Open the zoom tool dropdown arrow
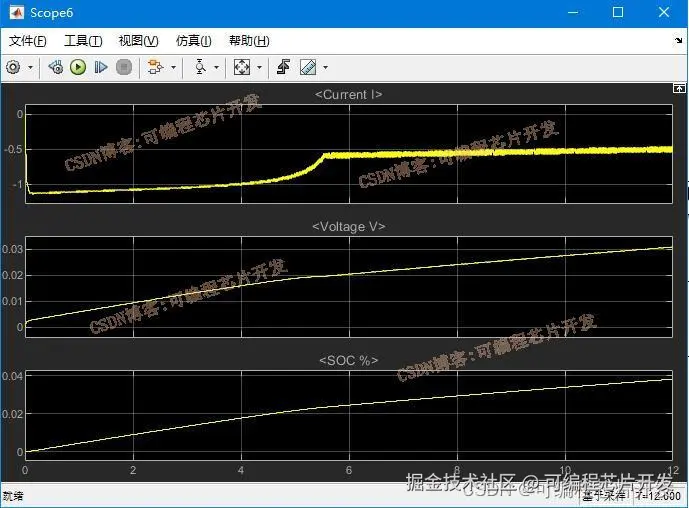Image resolution: width=689 pixels, height=508 pixels. click(216, 68)
